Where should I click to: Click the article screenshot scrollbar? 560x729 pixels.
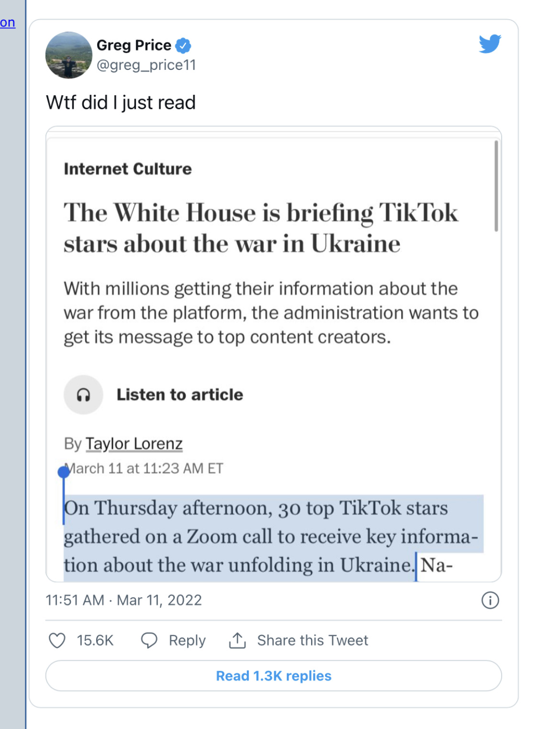[496, 186]
